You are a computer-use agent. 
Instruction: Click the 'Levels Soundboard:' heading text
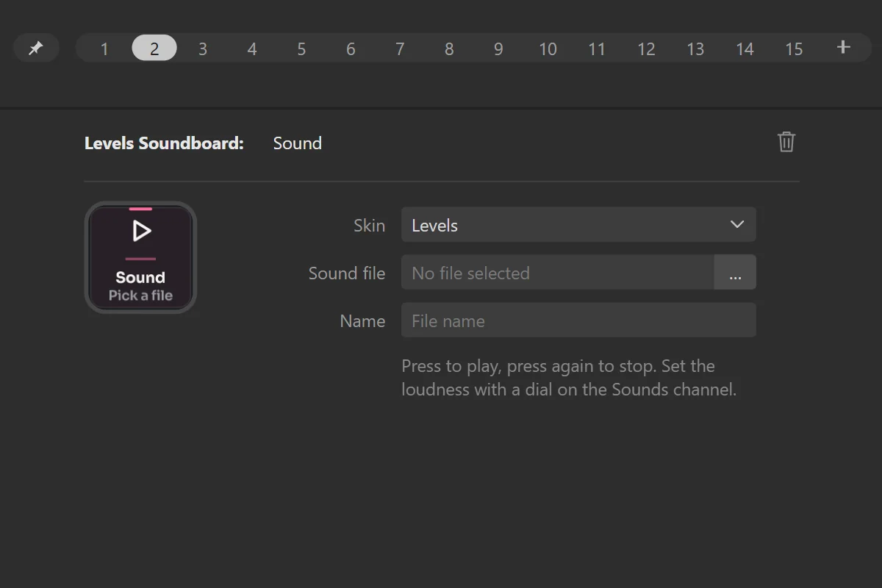(x=164, y=143)
